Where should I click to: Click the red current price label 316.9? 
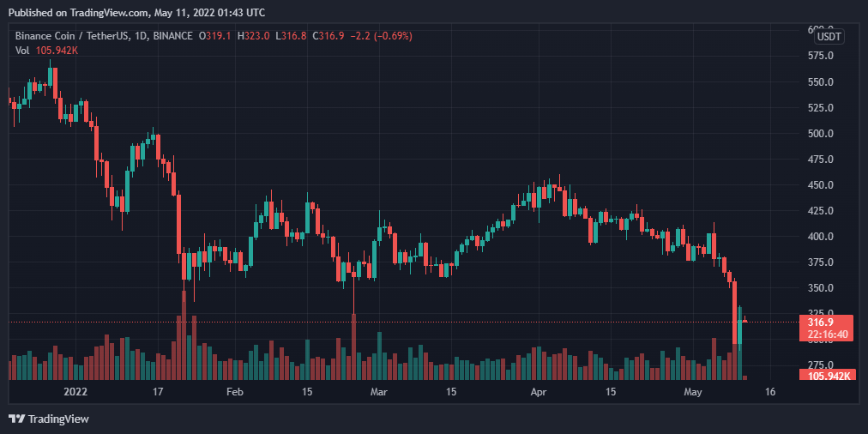819,322
